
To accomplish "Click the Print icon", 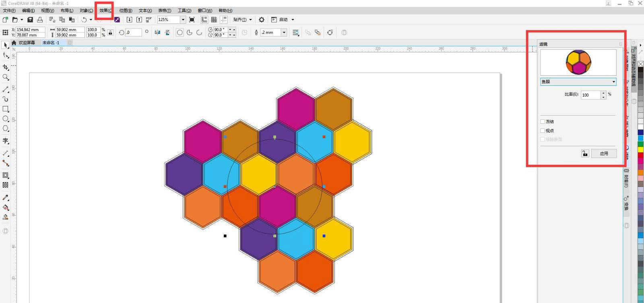I will 40,19.
